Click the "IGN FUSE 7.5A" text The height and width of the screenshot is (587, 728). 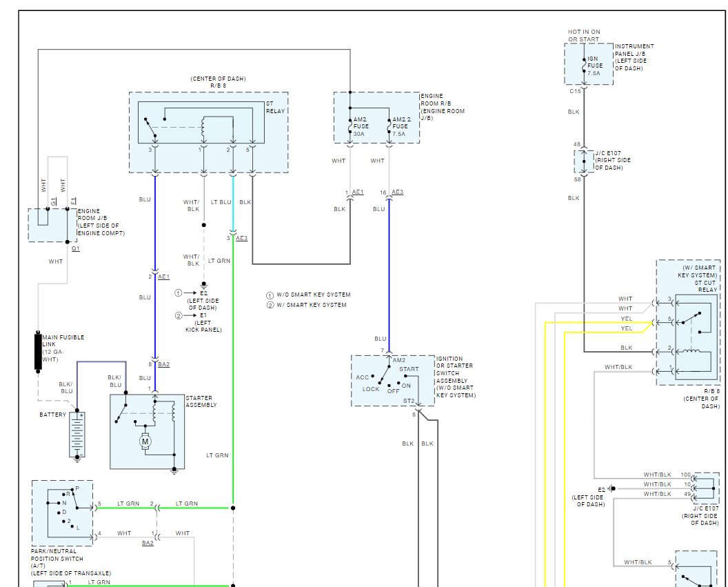pyautogui.click(x=595, y=66)
